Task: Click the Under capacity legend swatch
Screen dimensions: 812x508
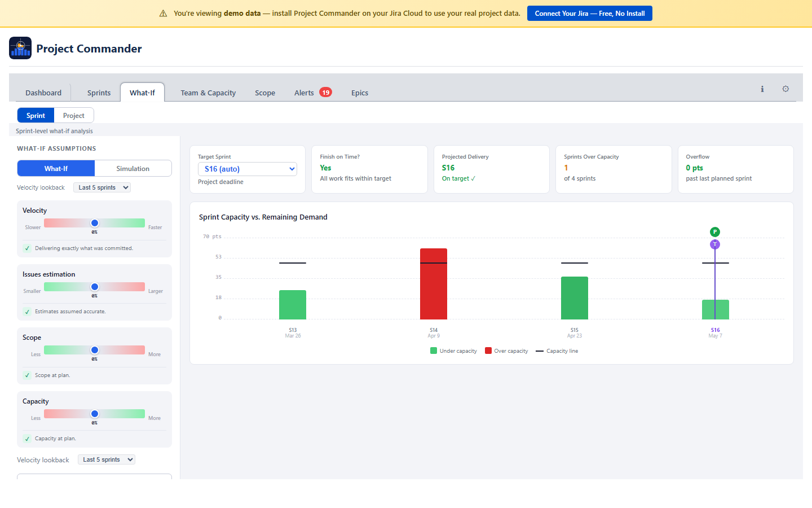Action: point(434,351)
